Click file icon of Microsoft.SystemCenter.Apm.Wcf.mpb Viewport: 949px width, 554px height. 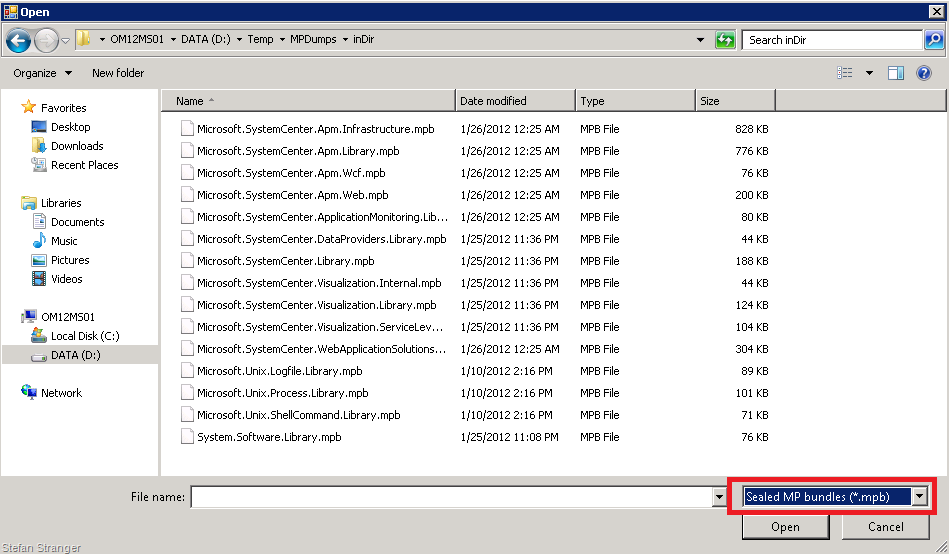(187, 173)
